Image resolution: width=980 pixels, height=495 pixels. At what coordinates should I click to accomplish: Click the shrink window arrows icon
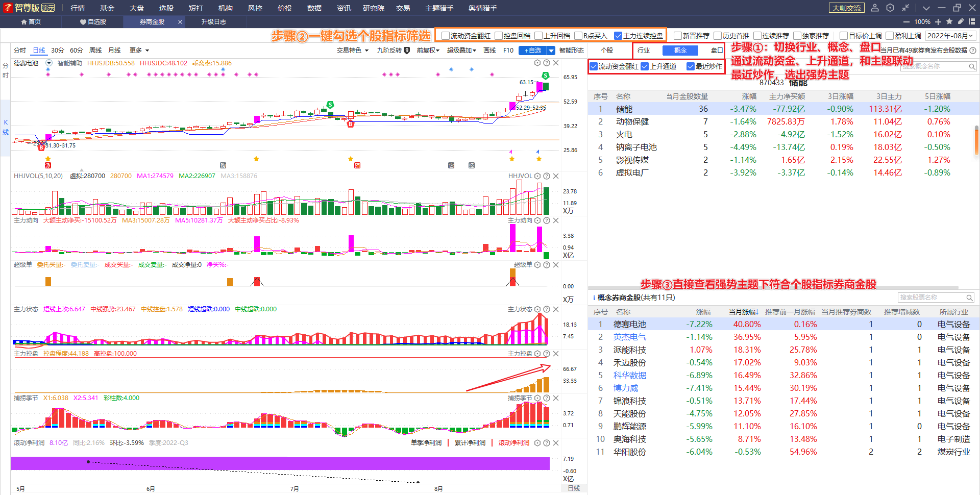[905, 8]
